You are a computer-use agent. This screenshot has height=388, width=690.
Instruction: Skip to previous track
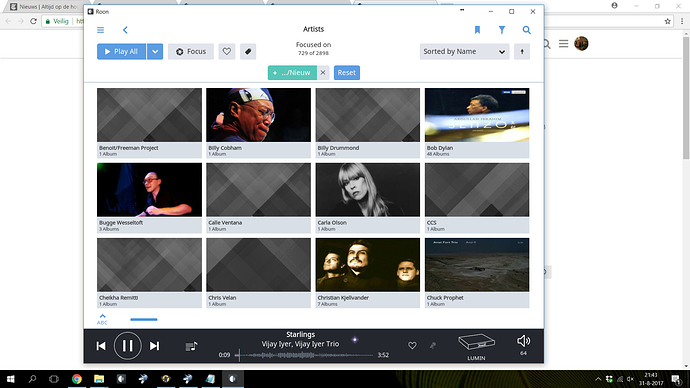pyautogui.click(x=101, y=346)
